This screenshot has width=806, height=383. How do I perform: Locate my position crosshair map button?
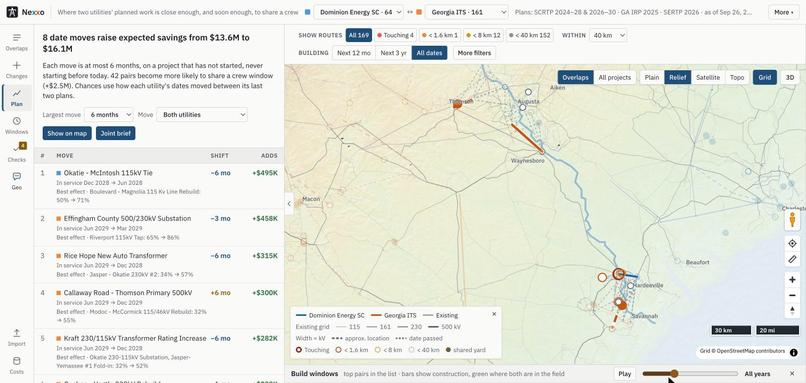[x=792, y=243]
